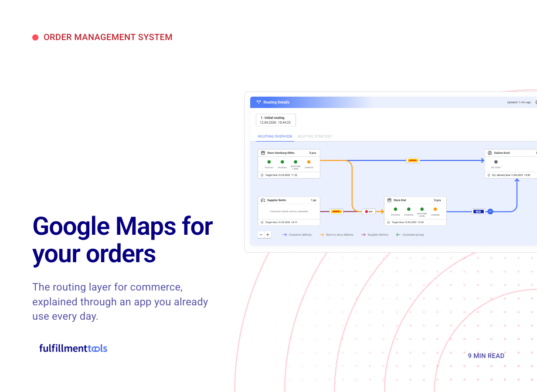The width and height of the screenshot is (537, 392).
Task: Click 'Updated 1 min ago' text
Action: point(519,102)
